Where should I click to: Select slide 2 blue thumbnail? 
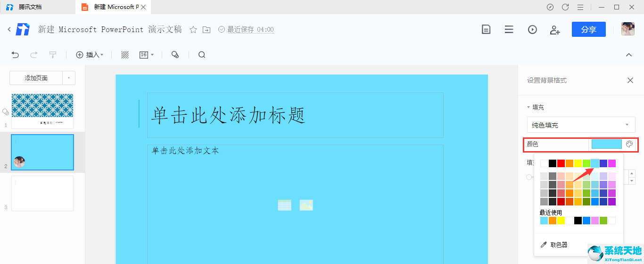[x=42, y=152]
